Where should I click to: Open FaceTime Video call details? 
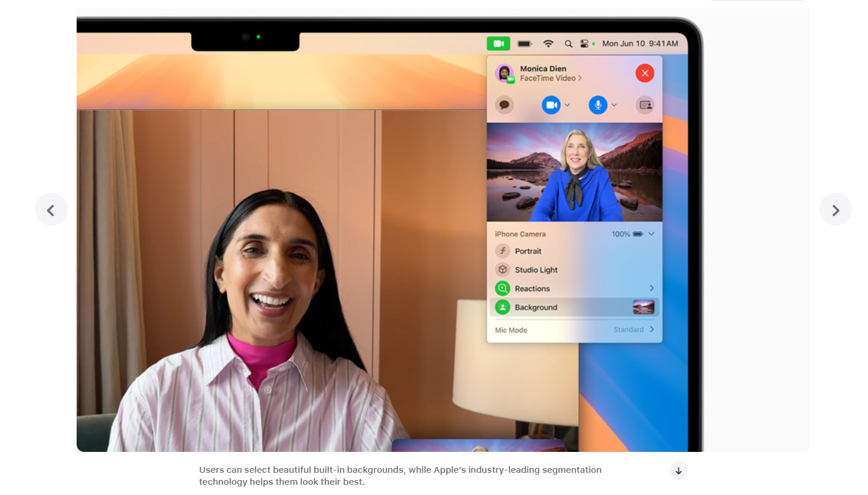pos(551,78)
